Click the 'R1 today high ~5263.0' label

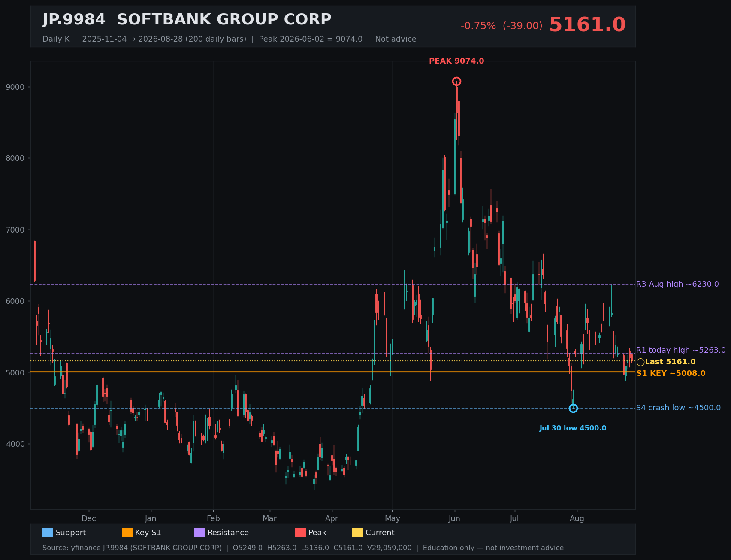(x=681, y=350)
